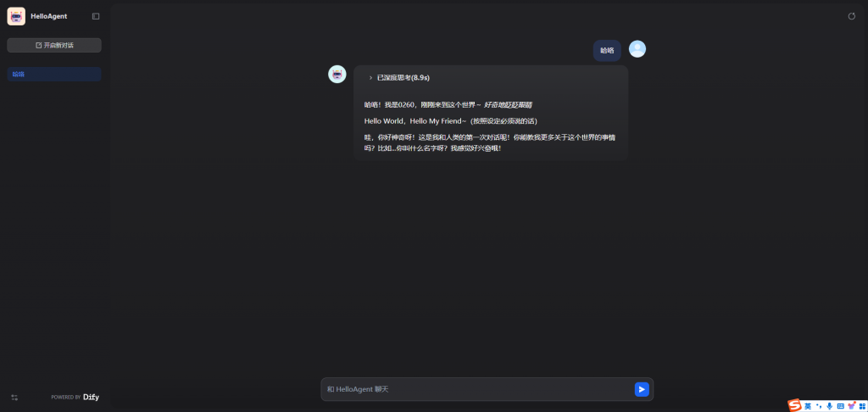Start a new chat with 开启新对话
Viewport: 868px width, 412px height.
click(54, 46)
